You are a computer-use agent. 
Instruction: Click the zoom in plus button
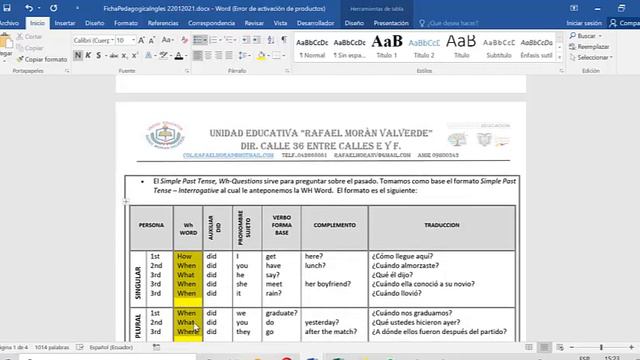click(x=631, y=347)
